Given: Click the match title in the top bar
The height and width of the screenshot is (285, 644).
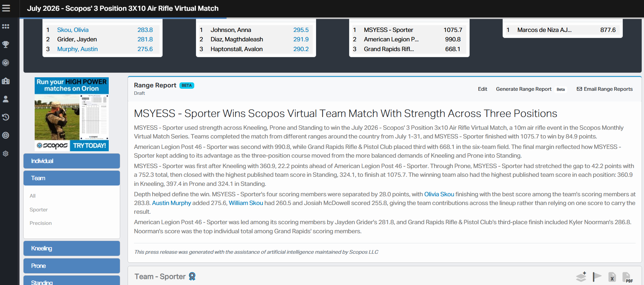Looking at the screenshot, I should pos(123,8).
